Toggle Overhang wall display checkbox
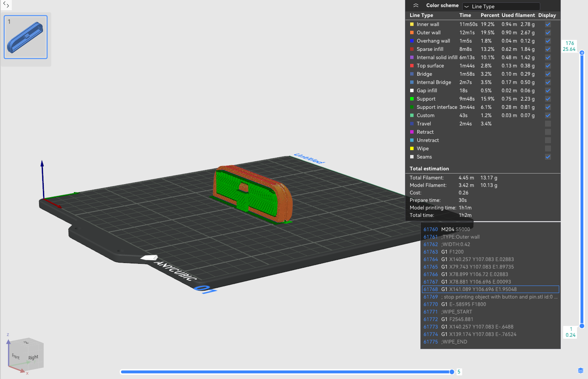This screenshot has width=588, height=379. [x=548, y=41]
